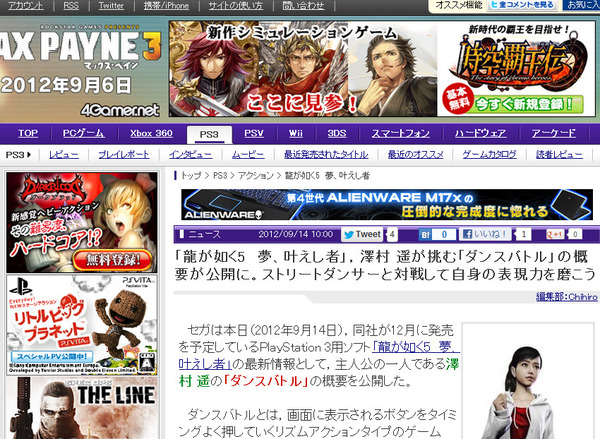600x439 pixels.
Task: Click the Spec Ops The Line ad
Action: click(82, 408)
